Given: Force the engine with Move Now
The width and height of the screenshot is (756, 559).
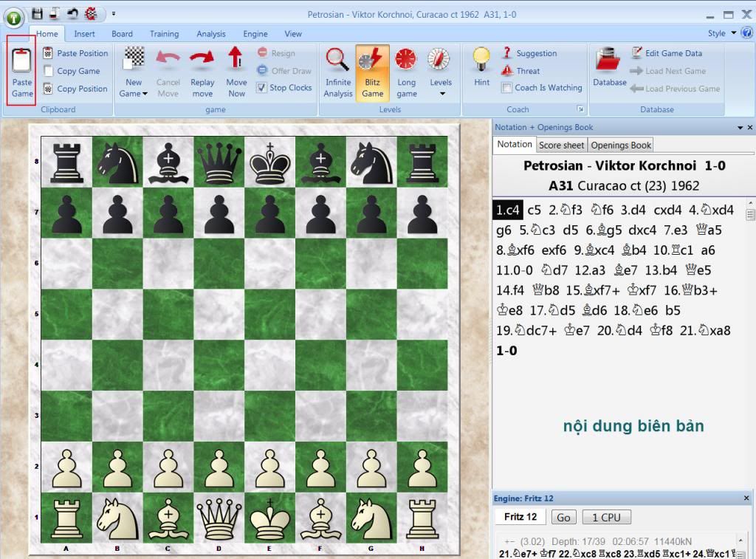Looking at the screenshot, I should tap(236, 72).
